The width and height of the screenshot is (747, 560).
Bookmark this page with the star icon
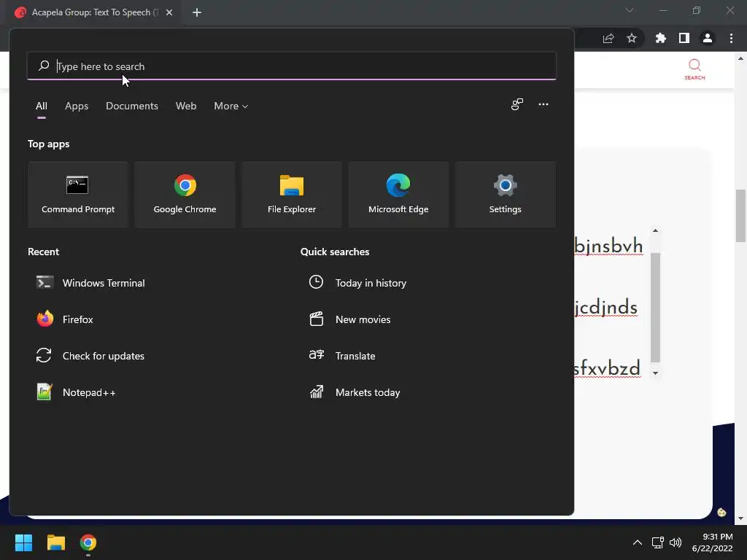tap(631, 38)
